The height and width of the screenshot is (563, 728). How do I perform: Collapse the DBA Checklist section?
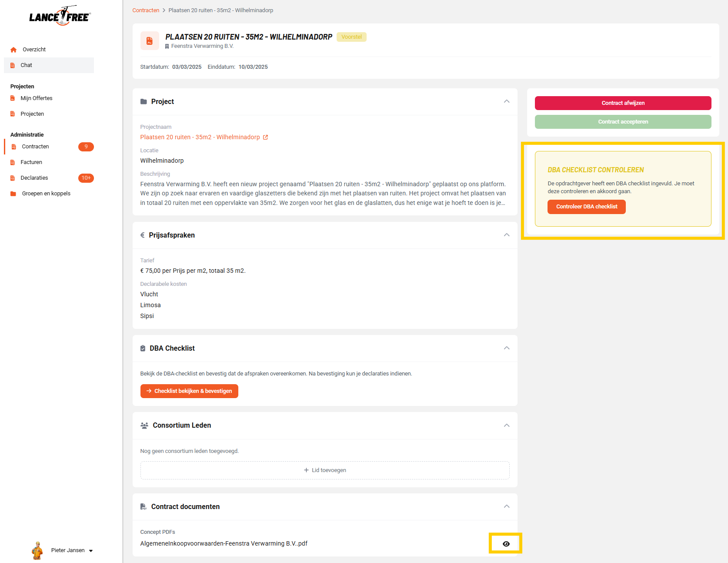pos(507,348)
